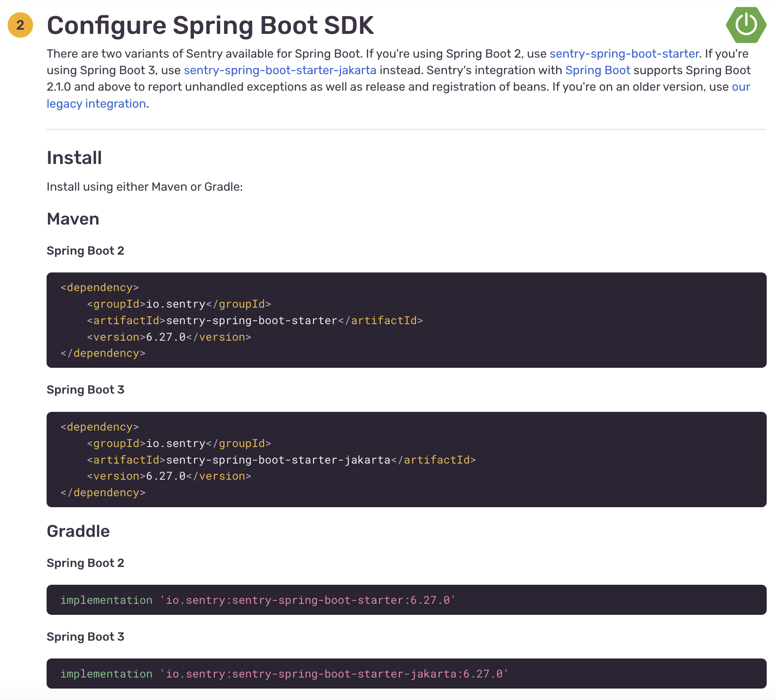The height and width of the screenshot is (700, 776).
Task: Click implementation line ending 'starter-jakarta:6.27.0'
Action: click(284, 674)
